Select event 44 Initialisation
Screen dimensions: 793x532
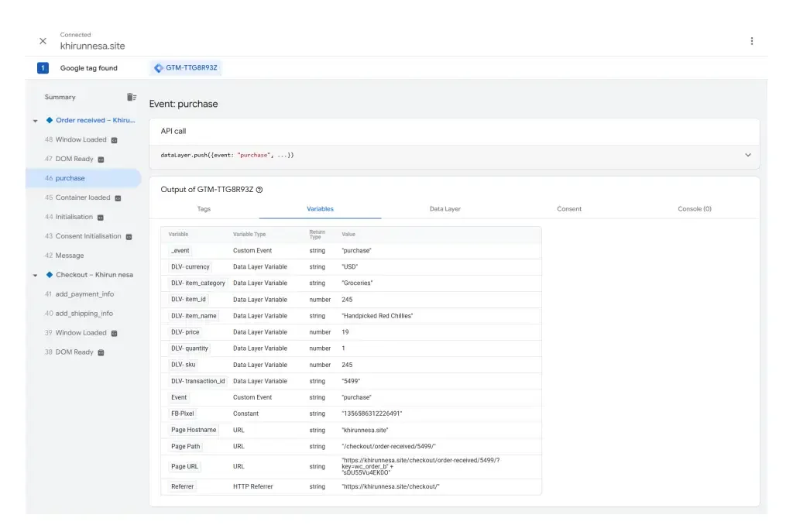tap(69, 217)
